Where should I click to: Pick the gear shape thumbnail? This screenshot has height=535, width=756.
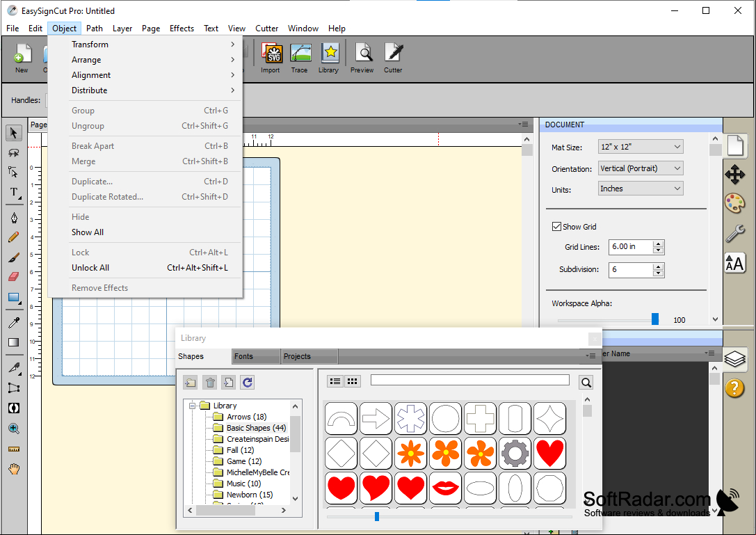tap(515, 453)
